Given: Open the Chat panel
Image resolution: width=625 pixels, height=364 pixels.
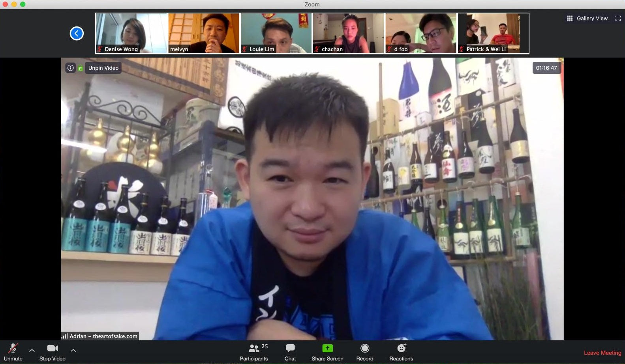Looking at the screenshot, I should (290, 352).
